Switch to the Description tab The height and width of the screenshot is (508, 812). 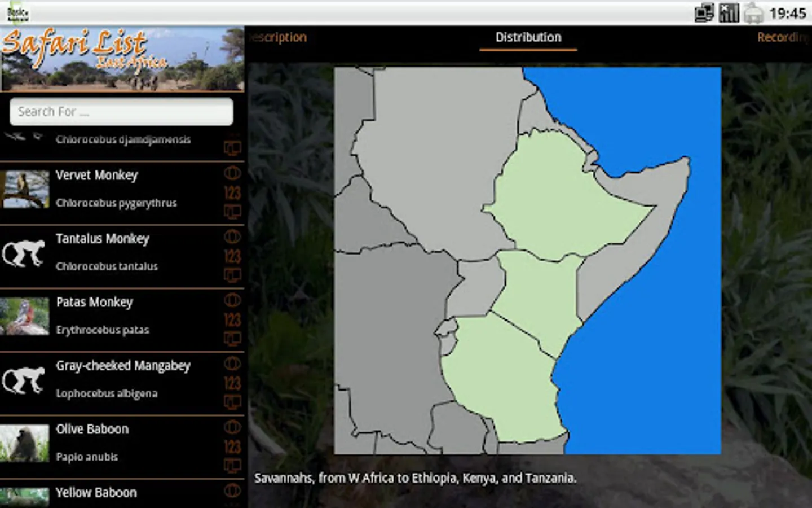click(x=278, y=37)
